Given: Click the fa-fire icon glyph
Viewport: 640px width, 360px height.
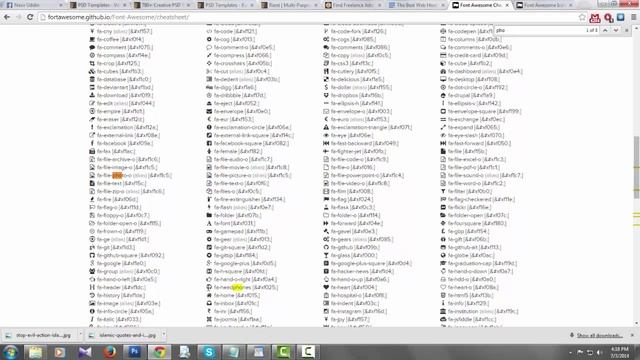Looking at the screenshot, I should click(92, 199).
